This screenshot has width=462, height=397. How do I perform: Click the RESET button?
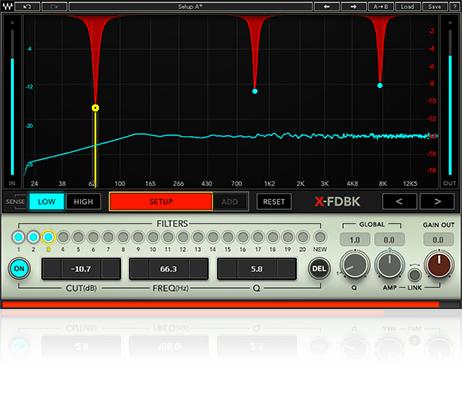coord(274,202)
